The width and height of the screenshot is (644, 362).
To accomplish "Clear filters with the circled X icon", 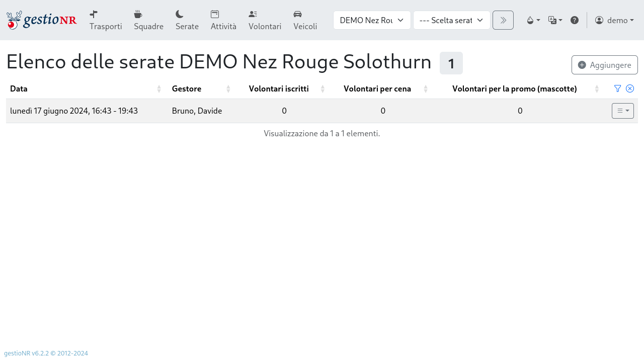I will click(629, 88).
